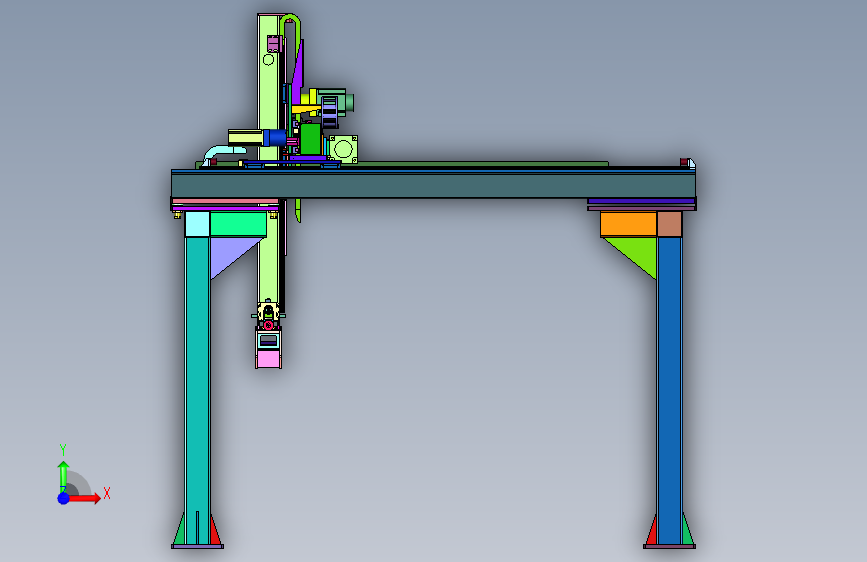Select the light cyan block above the left leg

(x=197, y=224)
